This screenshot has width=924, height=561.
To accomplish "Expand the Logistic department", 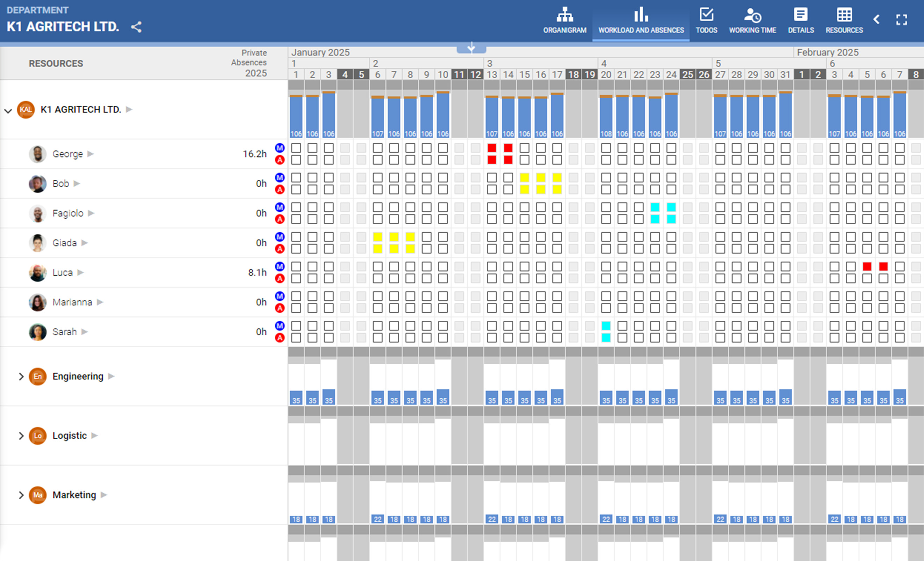I will pos(21,436).
